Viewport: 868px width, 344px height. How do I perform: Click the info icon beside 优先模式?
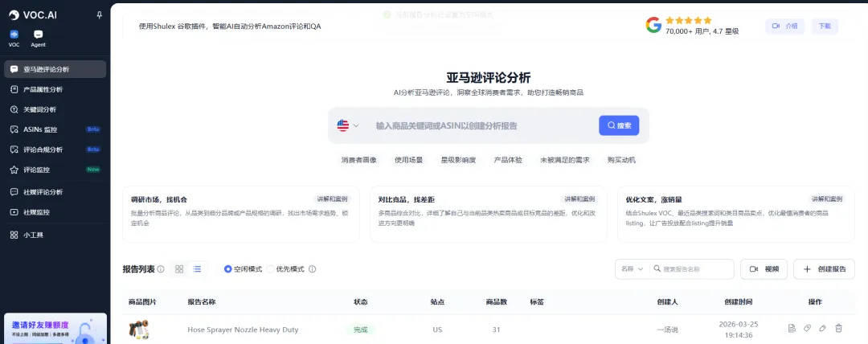click(312, 269)
